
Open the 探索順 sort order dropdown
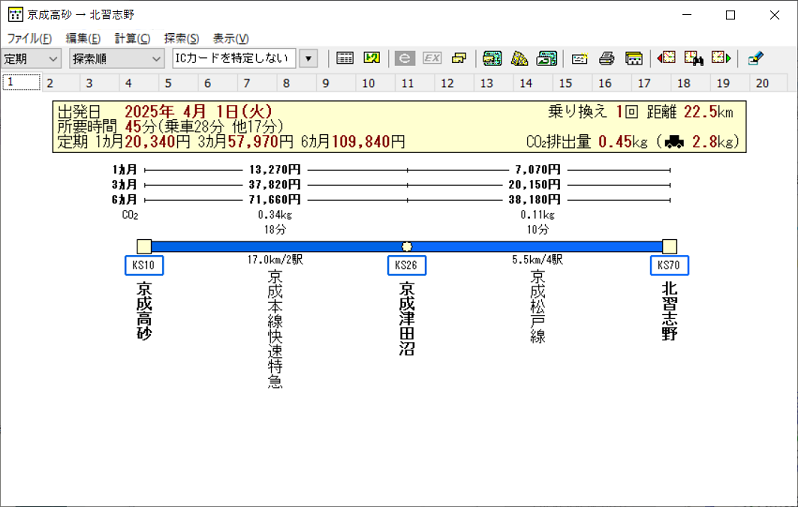tap(117, 59)
